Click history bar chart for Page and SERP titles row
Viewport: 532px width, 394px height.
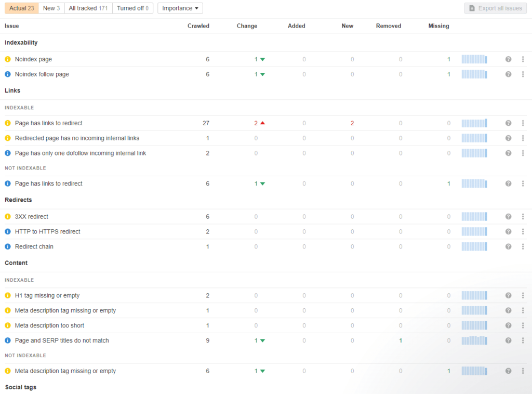474,341
